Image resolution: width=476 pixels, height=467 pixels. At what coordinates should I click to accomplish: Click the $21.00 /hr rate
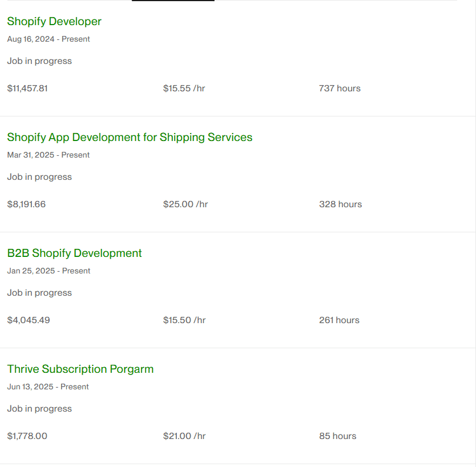pos(184,436)
